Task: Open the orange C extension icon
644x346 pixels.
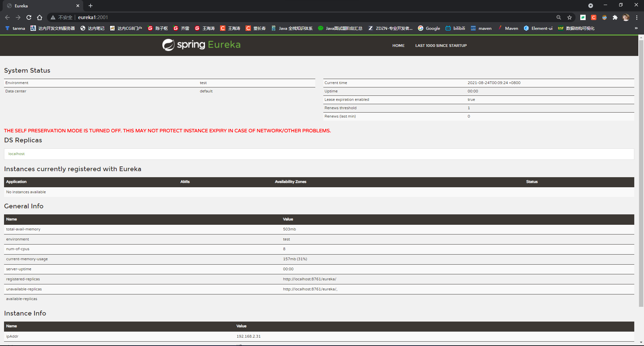Action: tap(594, 17)
